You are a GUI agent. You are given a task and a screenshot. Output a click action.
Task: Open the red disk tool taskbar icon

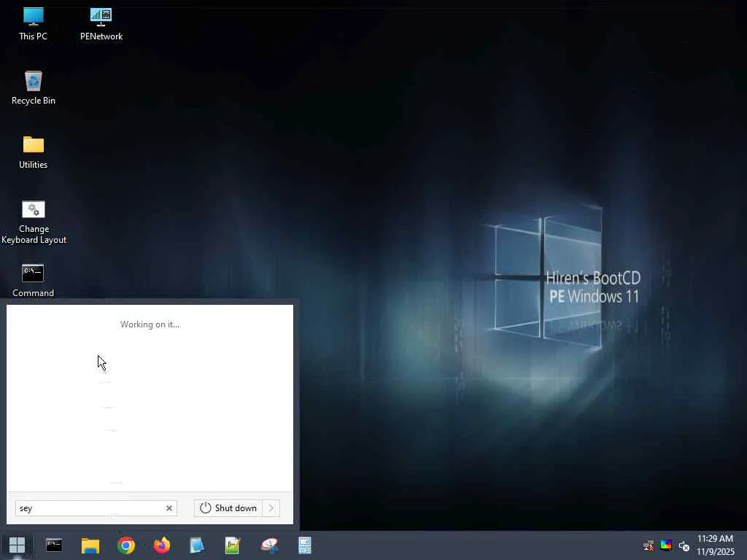point(269,545)
